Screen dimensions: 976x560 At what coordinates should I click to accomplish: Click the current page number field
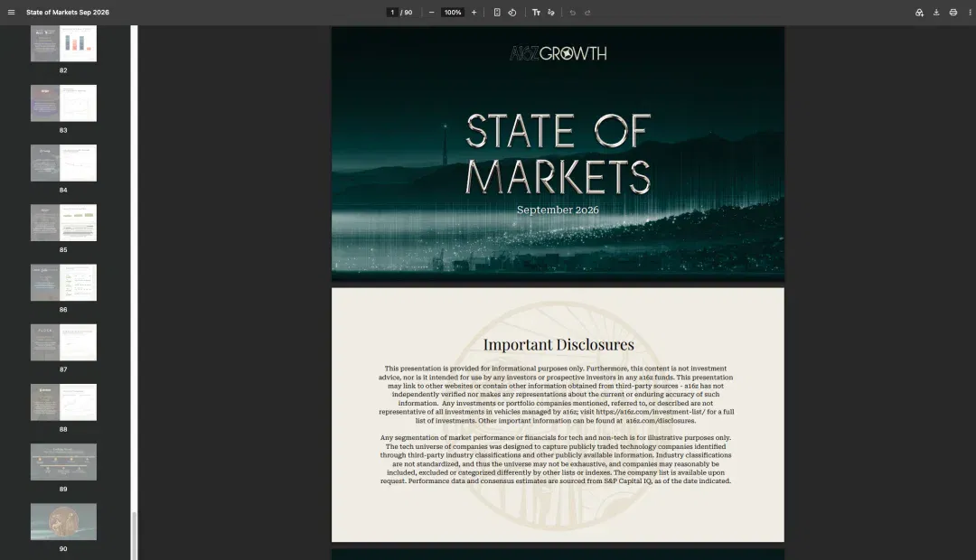pos(392,13)
